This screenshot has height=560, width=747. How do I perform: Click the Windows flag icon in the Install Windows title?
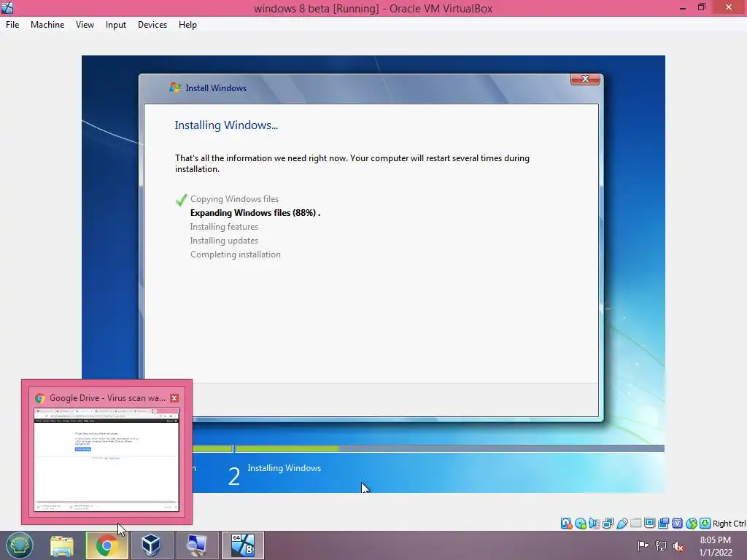175,87
